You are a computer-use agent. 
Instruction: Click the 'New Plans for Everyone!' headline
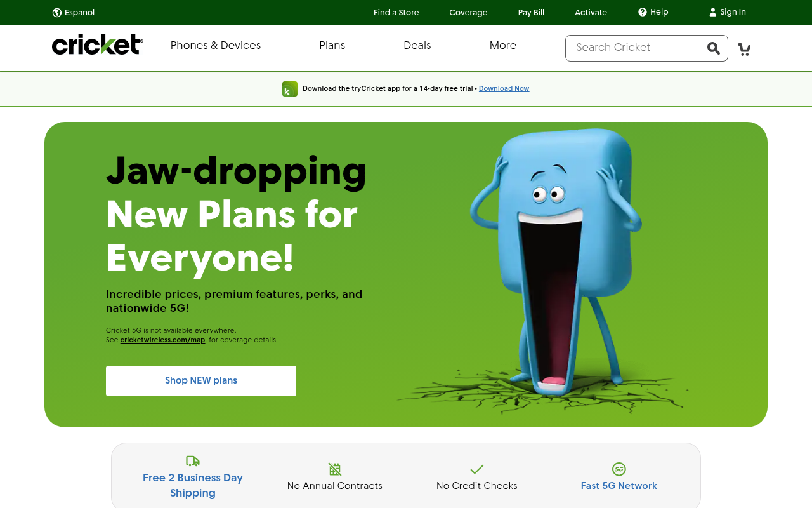(x=232, y=237)
